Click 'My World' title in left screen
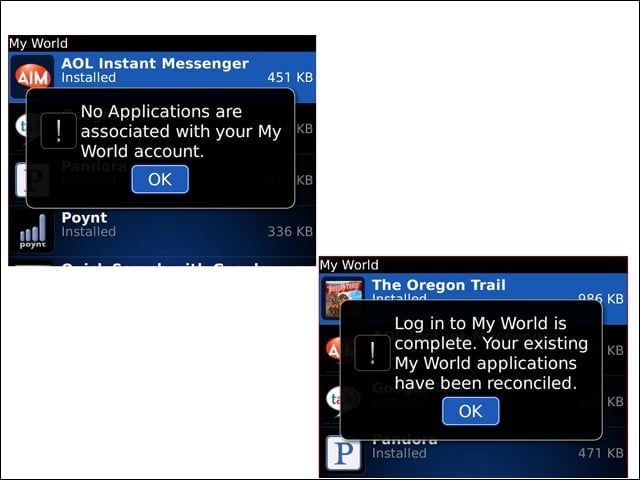The image size is (640, 480). click(38, 43)
